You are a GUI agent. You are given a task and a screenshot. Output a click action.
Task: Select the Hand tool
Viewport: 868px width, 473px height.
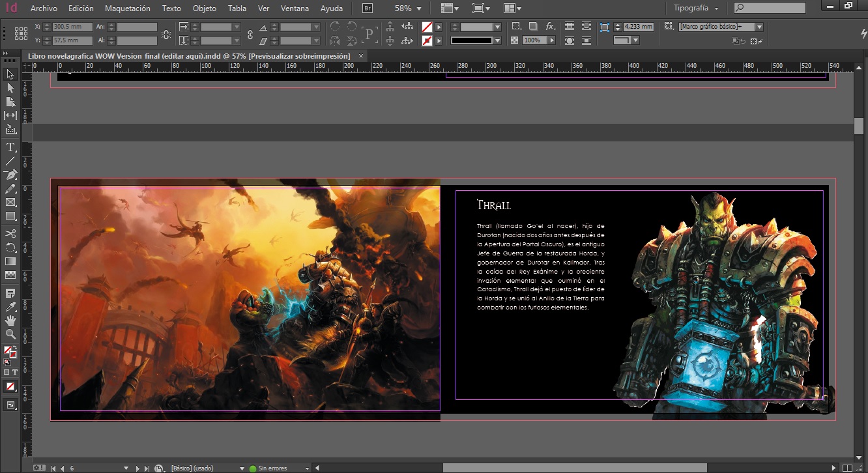pyautogui.click(x=10, y=321)
